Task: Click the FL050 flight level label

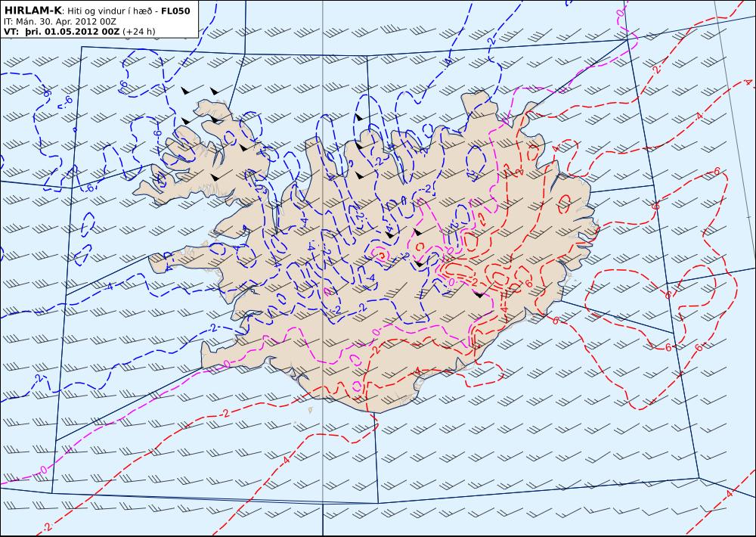Action: [175, 11]
